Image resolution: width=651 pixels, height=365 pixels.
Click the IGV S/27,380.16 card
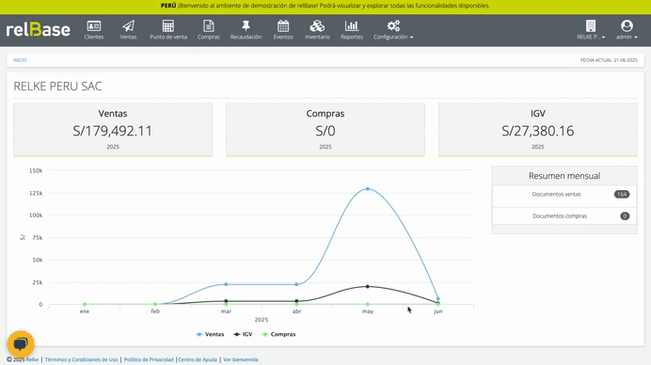538,130
